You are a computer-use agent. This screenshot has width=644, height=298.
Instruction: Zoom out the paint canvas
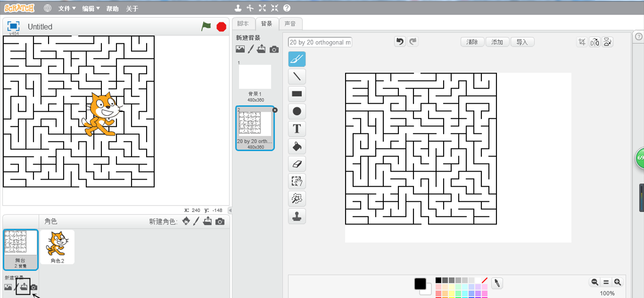pyautogui.click(x=594, y=282)
